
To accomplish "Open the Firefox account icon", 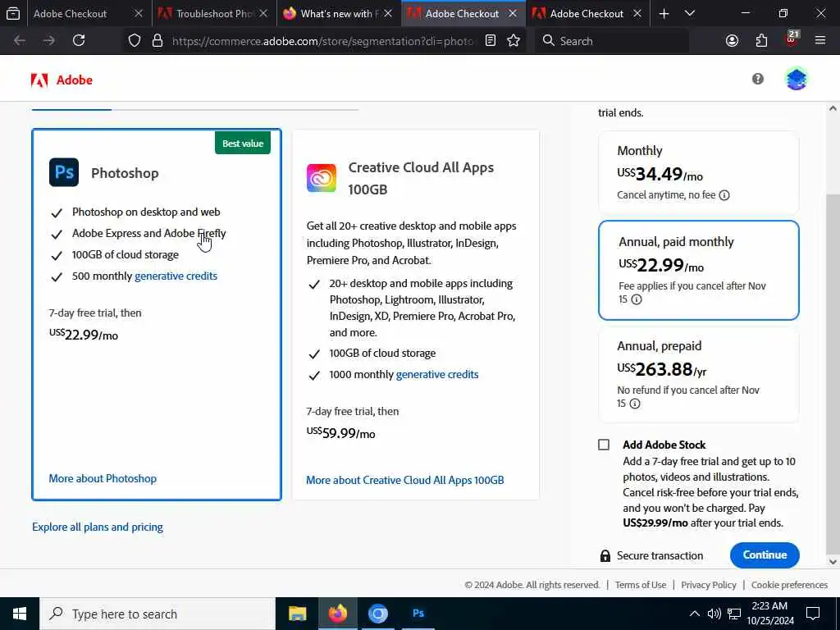I will pyautogui.click(x=732, y=41).
